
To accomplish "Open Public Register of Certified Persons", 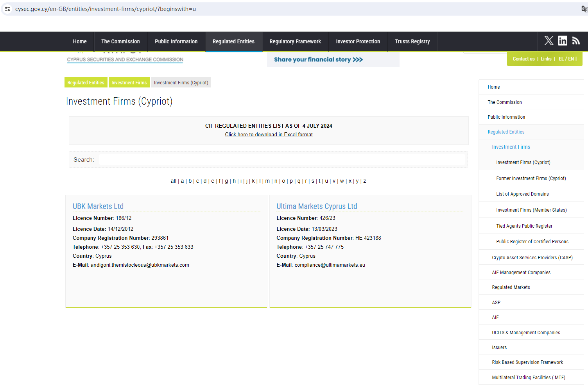I will (531, 242).
